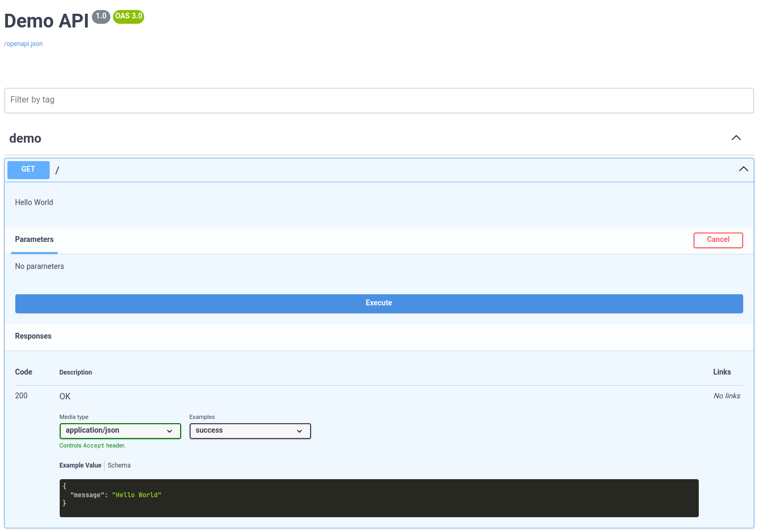Switch to the Schema view
The width and height of the screenshot is (759, 532).
[119, 465]
